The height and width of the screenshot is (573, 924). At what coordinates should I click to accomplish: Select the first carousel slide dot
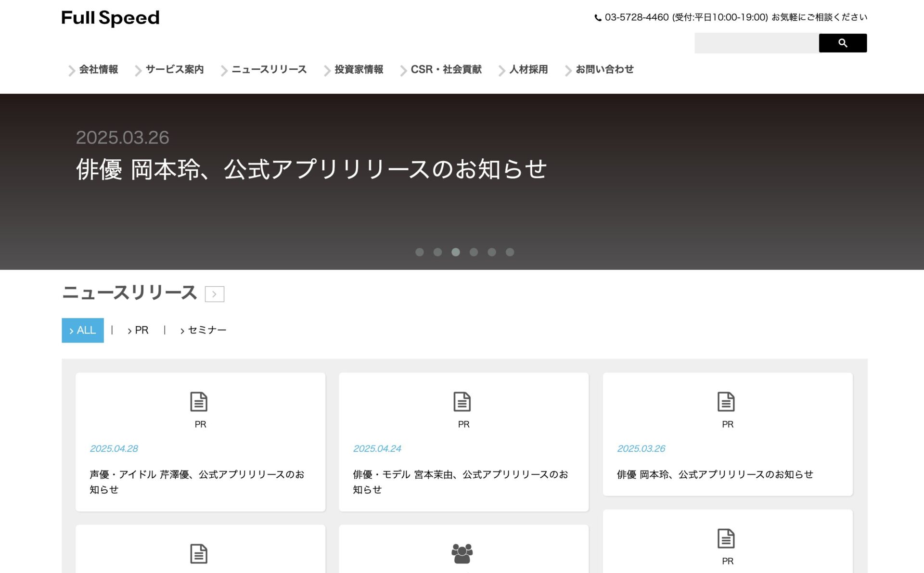[x=420, y=252]
